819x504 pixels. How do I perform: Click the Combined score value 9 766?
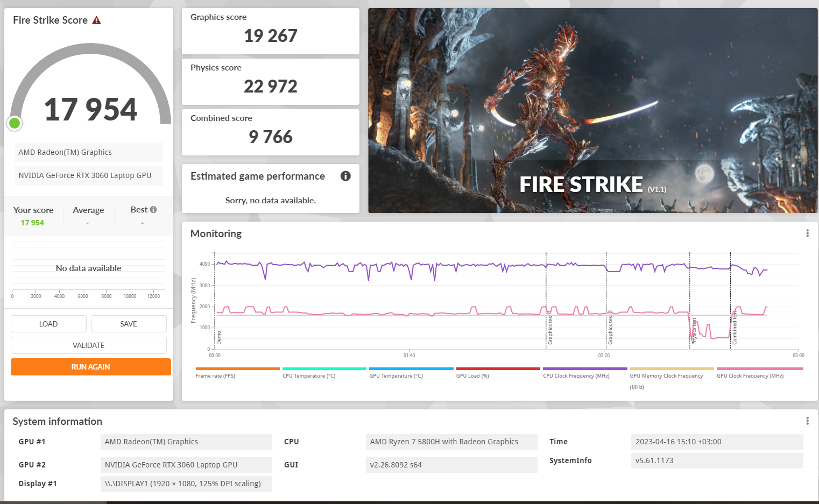271,137
